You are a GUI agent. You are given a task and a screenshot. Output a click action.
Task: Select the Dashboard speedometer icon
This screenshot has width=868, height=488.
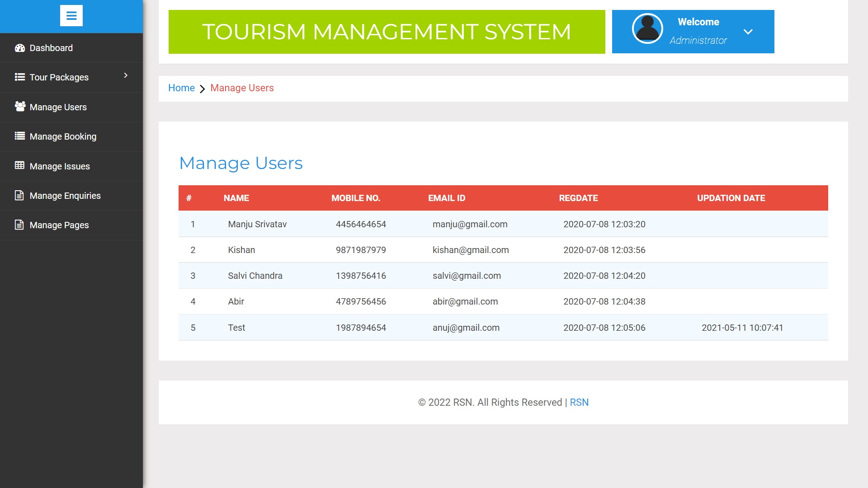point(20,47)
